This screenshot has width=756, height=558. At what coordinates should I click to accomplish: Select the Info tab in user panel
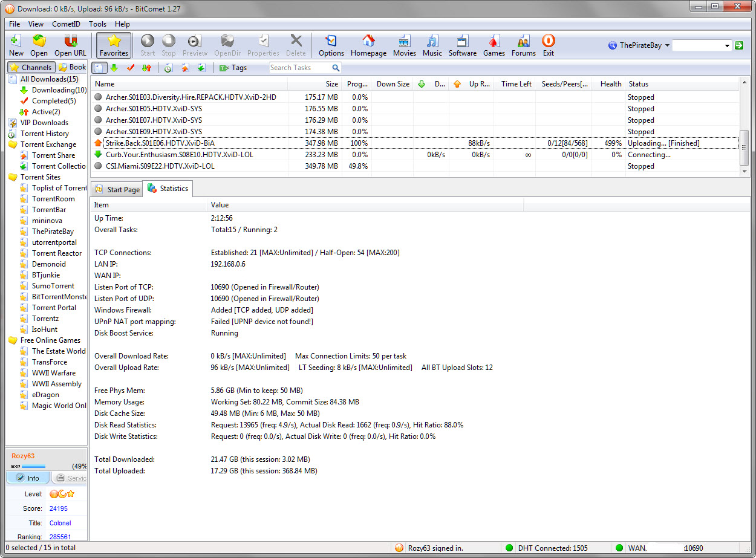tap(28, 478)
